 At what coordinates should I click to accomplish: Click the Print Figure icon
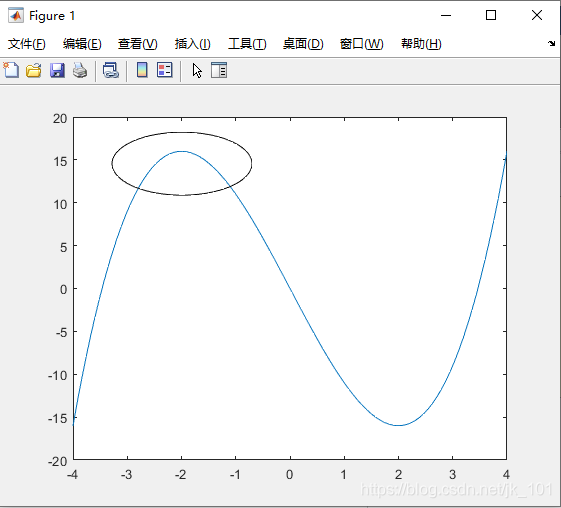point(80,70)
